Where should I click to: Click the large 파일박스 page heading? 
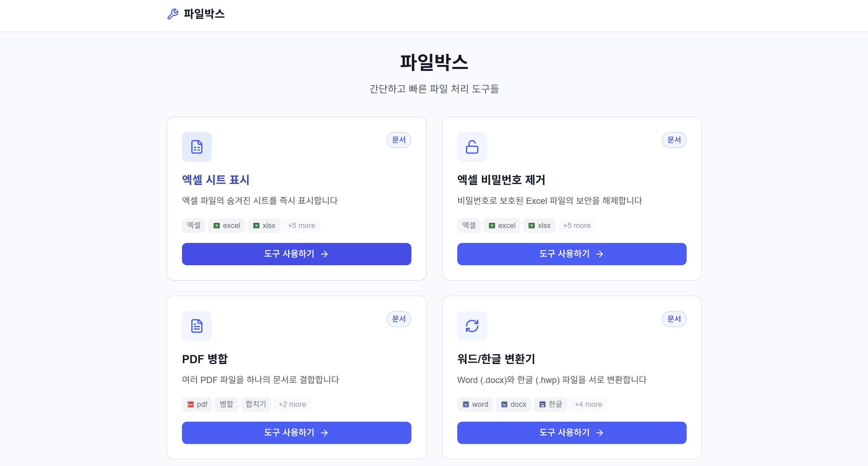434,62
